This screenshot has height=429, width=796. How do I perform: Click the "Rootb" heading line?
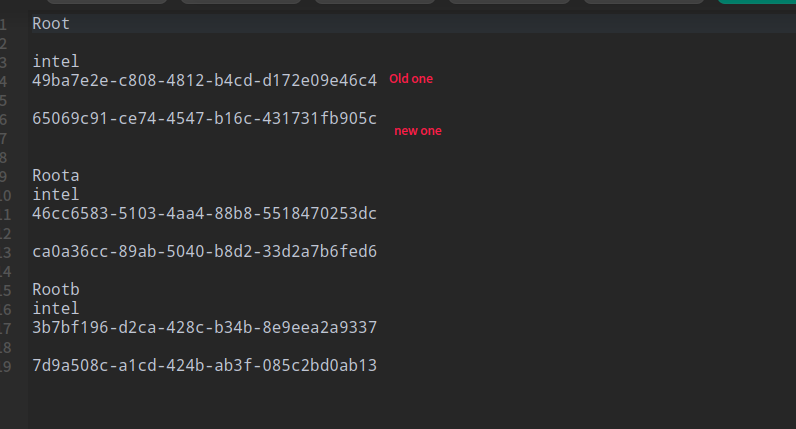(55, 289)
